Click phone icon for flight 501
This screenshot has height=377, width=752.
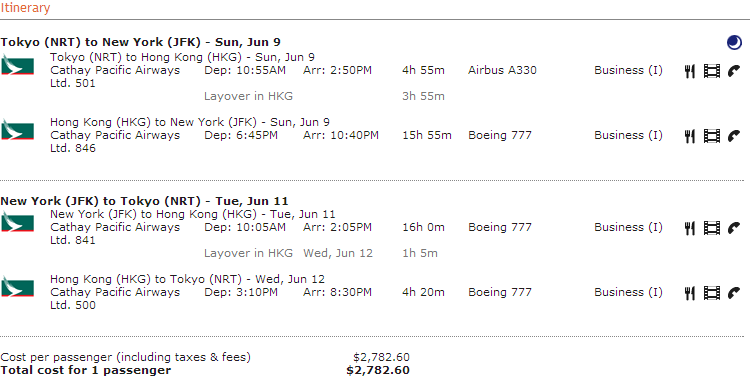[x=734, y=71]
